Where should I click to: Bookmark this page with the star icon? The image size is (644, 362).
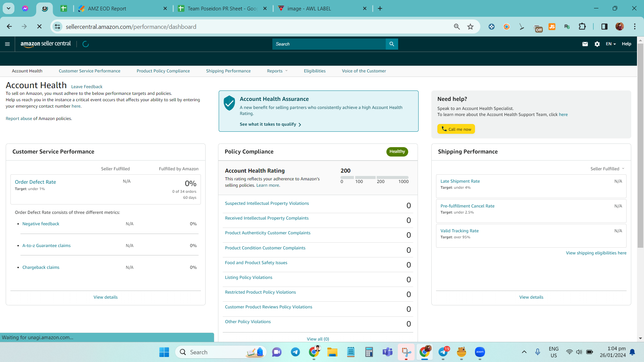(x=471, y=26)
